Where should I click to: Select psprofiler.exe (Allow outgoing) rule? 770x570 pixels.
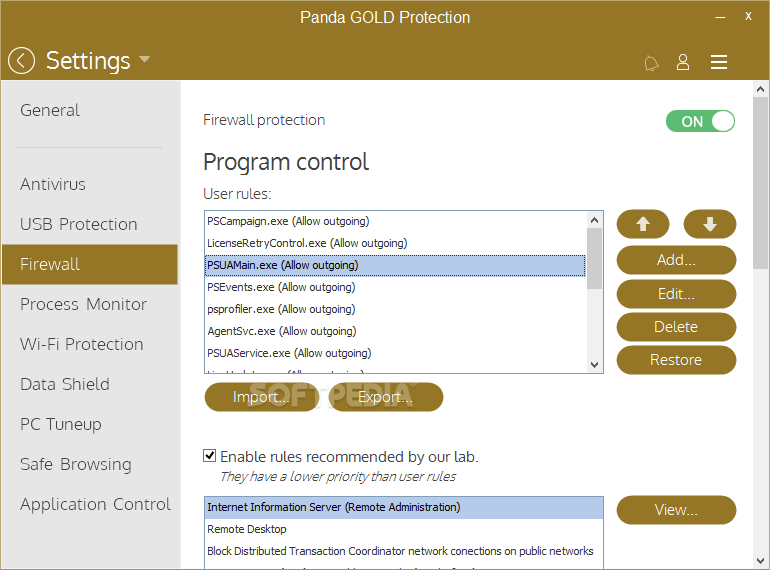tap(396, 309)
